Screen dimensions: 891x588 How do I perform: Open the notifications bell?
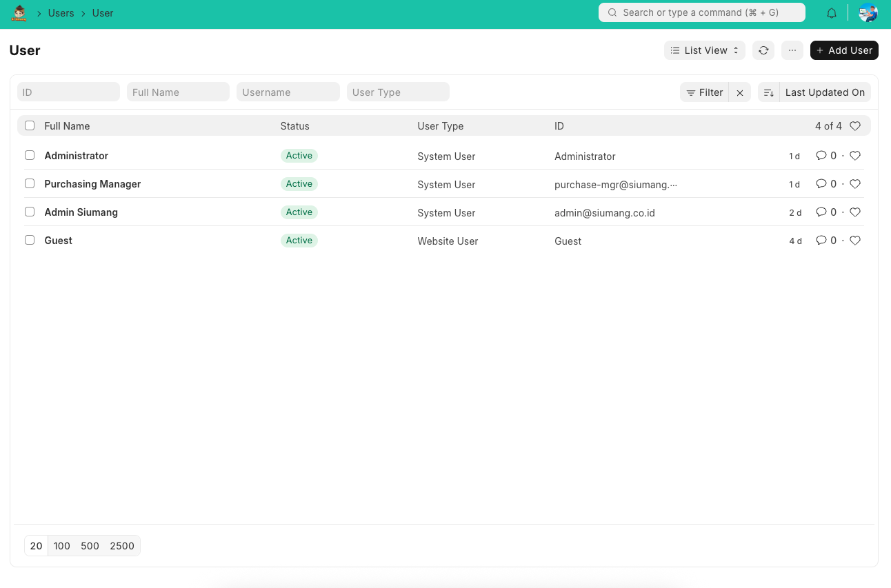(832, 13)
